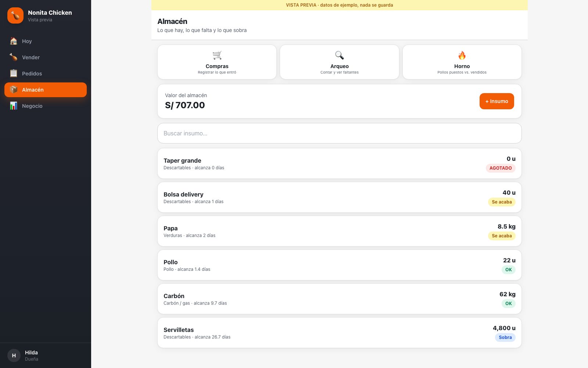
Task: Select the Pollo inventory row
Action: 340,265
